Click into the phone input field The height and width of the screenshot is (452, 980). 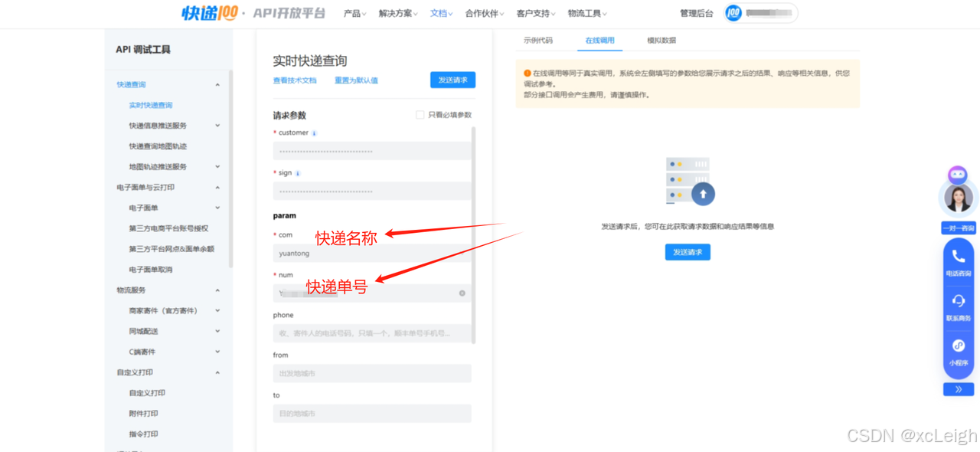coord(372,333)
